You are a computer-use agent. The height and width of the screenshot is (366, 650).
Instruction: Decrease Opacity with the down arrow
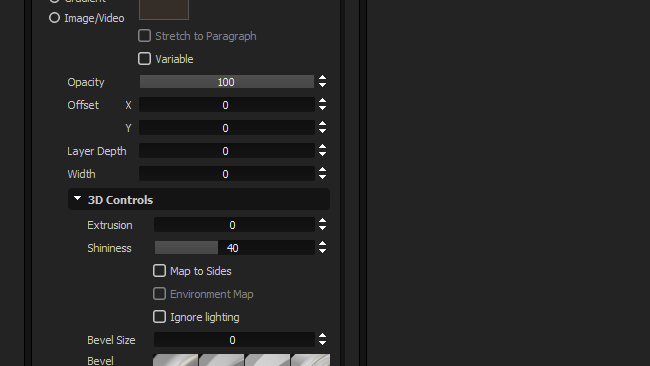coord(323,85)
